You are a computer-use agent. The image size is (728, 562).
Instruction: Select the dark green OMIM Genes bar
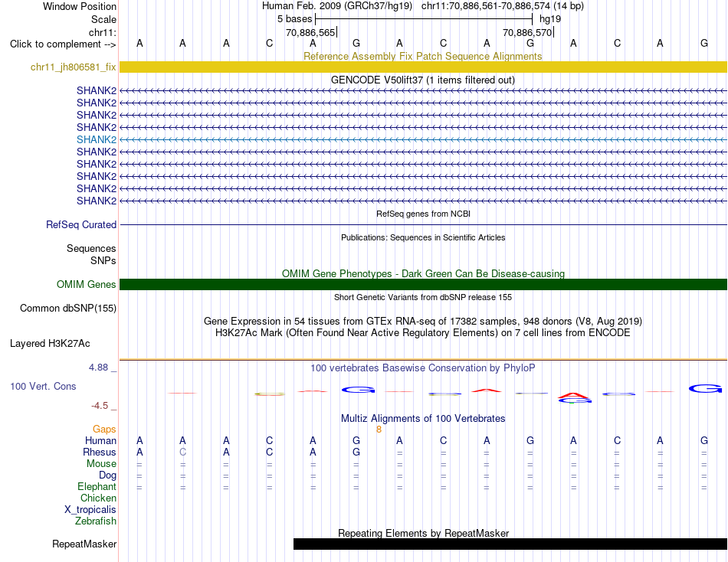423,285
